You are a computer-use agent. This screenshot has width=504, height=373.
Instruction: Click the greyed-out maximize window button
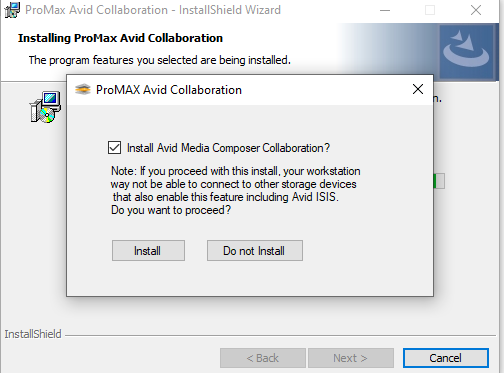click(x=430, y=10)
